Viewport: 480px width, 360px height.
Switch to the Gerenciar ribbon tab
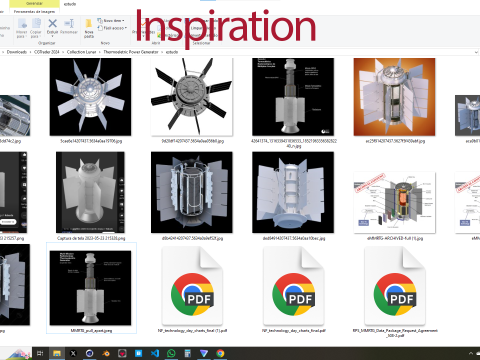34,3
